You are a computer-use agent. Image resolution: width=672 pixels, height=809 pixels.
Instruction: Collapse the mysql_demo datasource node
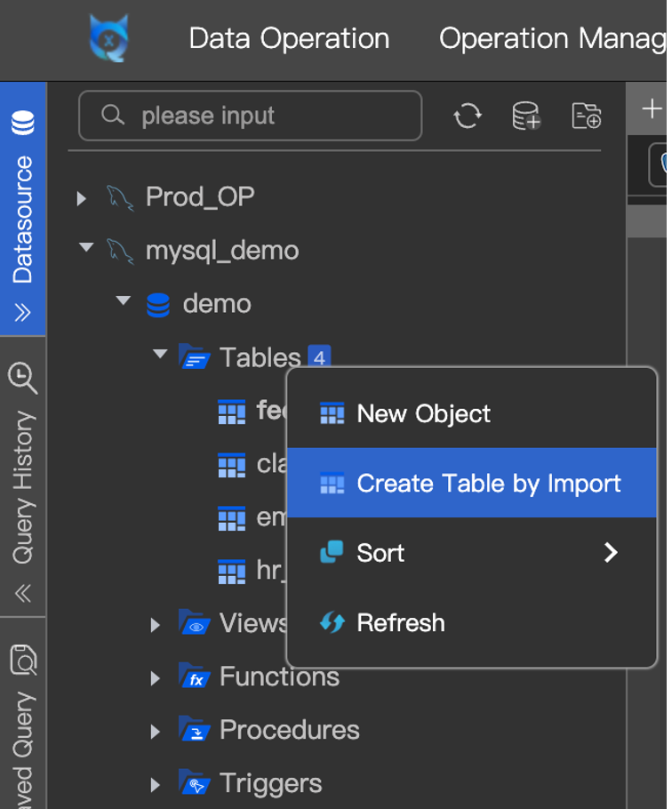86,248
